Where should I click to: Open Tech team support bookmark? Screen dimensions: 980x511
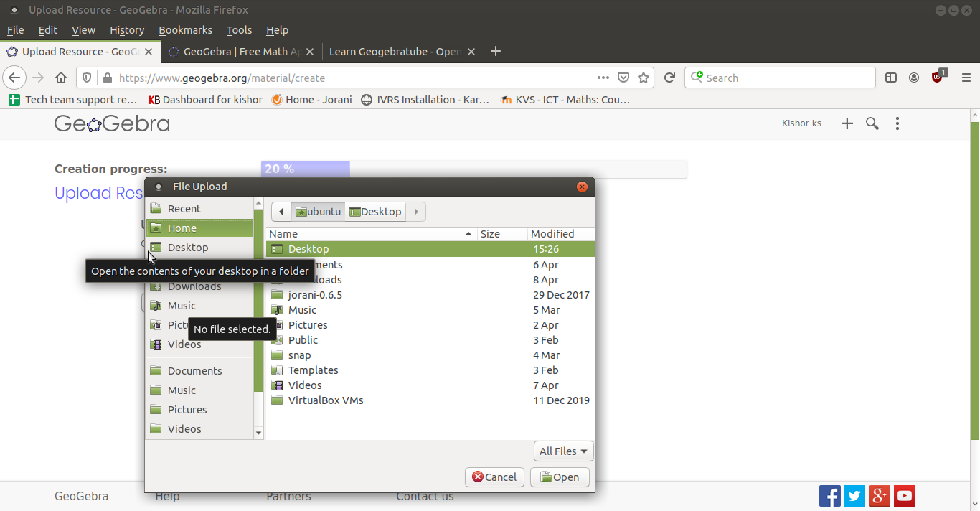72,100
